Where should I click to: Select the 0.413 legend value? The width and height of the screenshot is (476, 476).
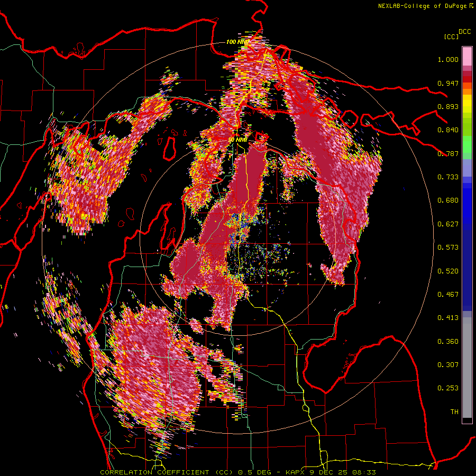pos(448,318)
